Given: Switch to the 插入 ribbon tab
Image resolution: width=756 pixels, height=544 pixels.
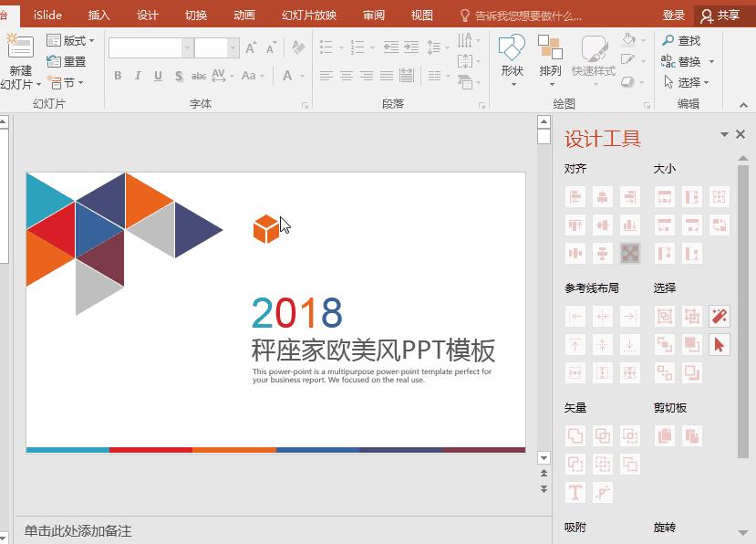Looking at the screenshot, I should (x=98, y=15).
